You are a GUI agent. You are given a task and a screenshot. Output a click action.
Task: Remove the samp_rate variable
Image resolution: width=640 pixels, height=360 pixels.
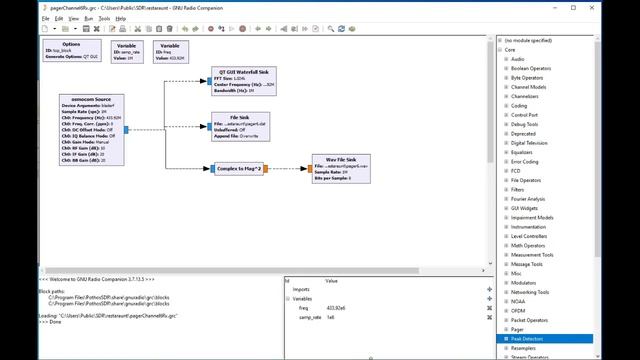(x=489, y=318)
